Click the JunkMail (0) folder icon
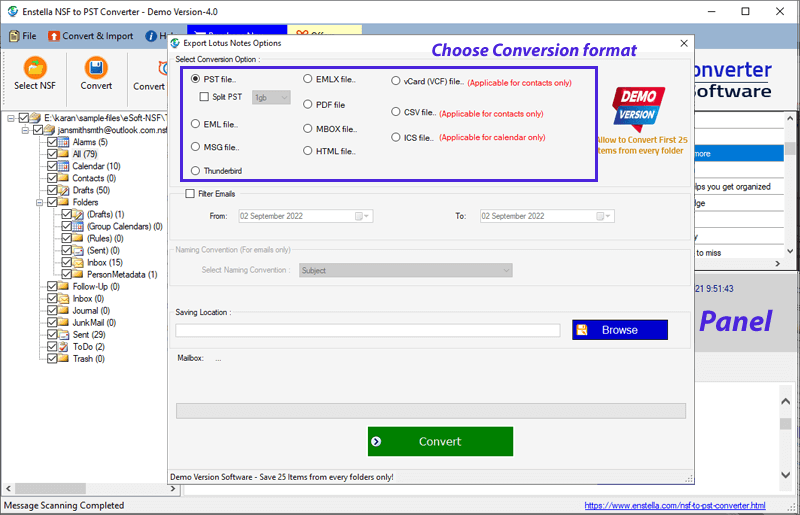This screenshot has height=515, width=800. click(63, 323)
